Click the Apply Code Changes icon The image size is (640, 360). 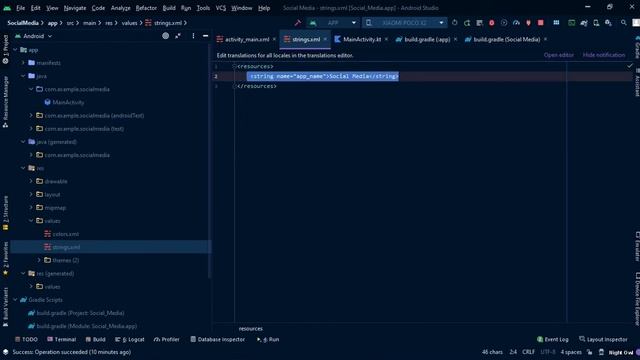point(479,23)
